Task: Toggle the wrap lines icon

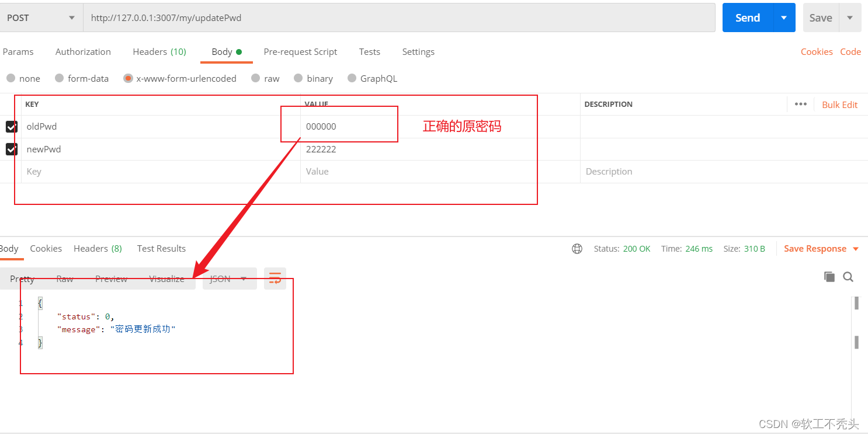Action: [x=275, y=279]
